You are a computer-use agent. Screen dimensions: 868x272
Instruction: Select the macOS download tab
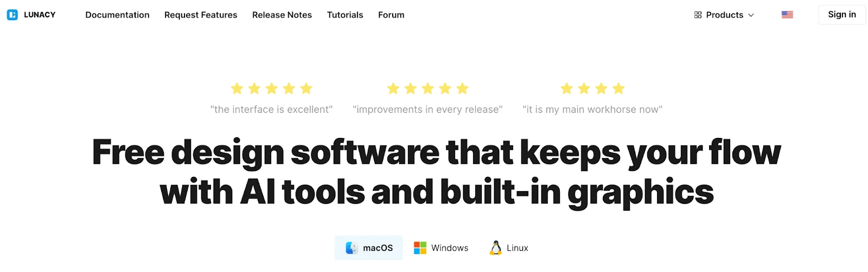368,248
